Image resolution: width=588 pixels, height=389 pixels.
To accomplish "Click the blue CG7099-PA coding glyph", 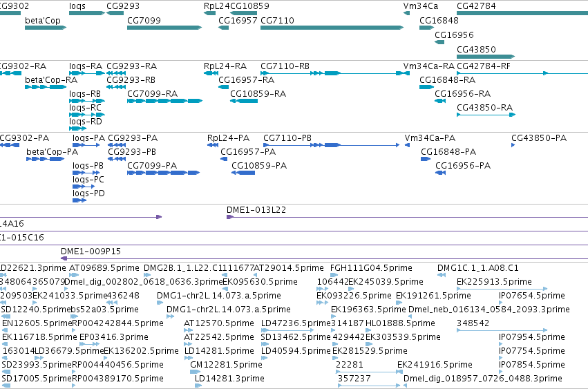I will click(164, 173).
